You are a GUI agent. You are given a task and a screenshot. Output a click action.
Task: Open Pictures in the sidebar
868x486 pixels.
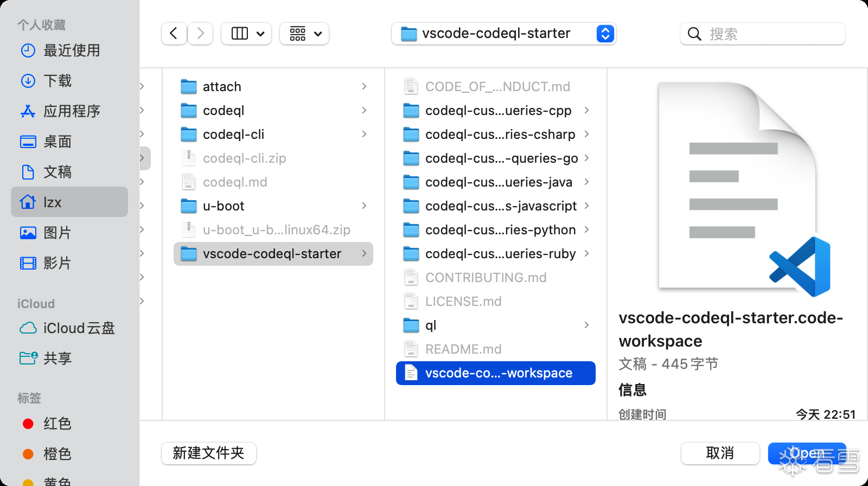[57, 233]
